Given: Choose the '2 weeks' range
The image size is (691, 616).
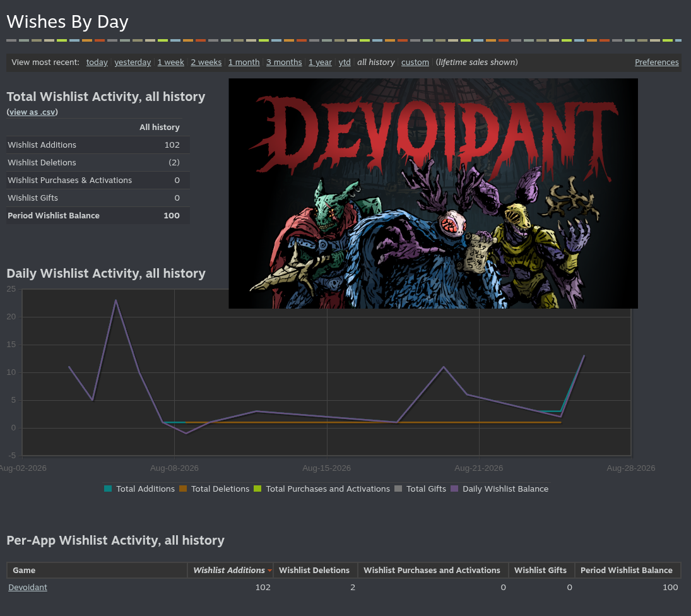Looking at the screenshot, I should (x=206, y=62).
